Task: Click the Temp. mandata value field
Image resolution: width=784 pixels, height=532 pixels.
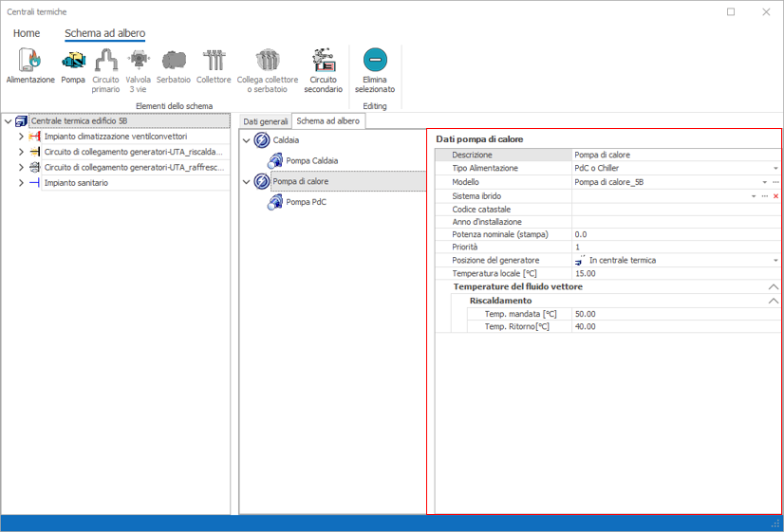Action: coord(676,314)
